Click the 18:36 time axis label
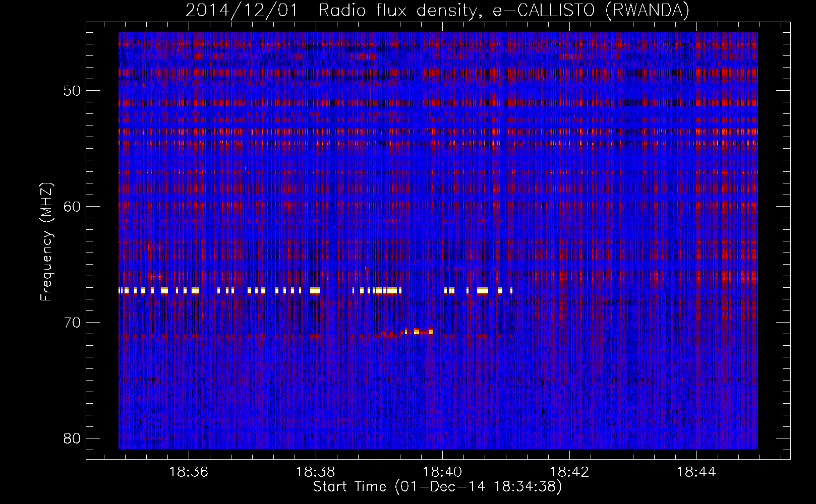Image resolution: width=816 pixels, height=504 pixels. click(x=189, y=472)
